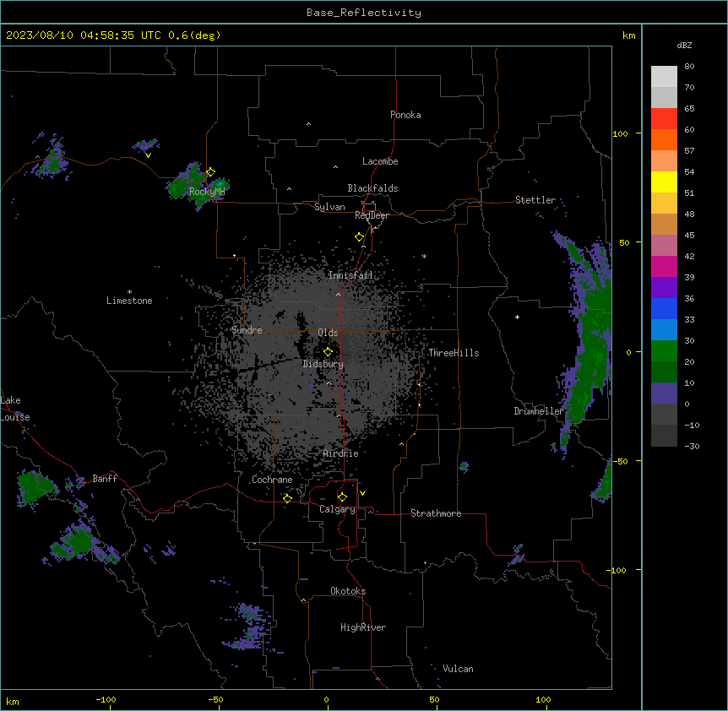Click the yellow V marker northeast of Calgary

362,493
